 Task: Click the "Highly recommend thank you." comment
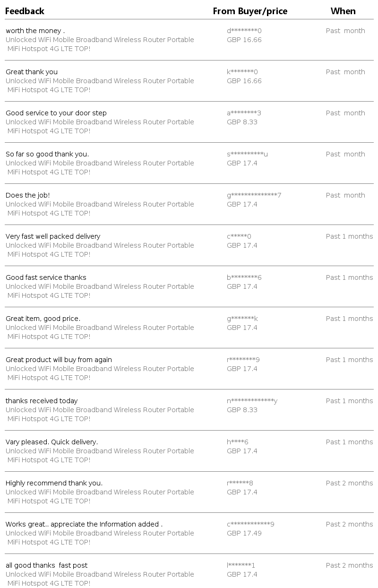tap(54, 483)
